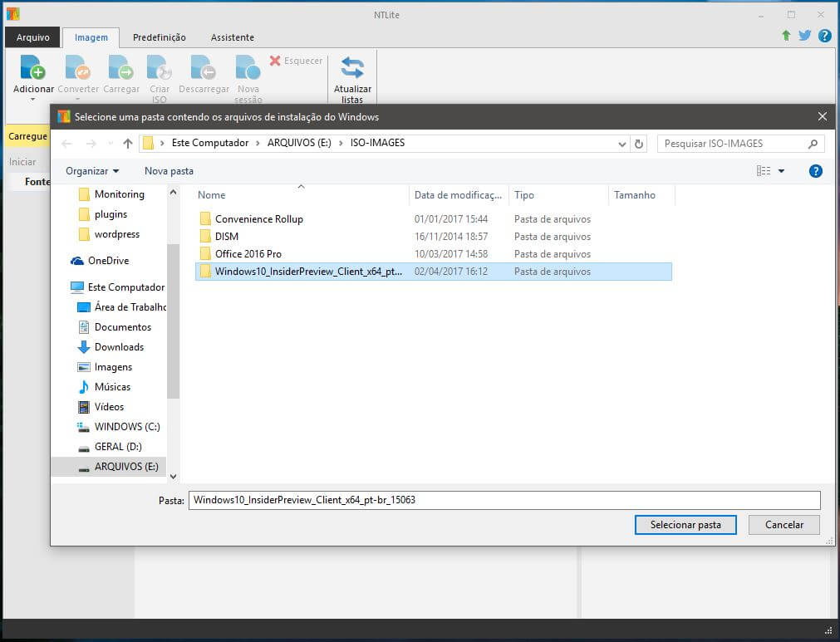Click the dialog help question mark icon
Image resolution: width=840 pixels, height=642 pixels.
tap(815, 171)
